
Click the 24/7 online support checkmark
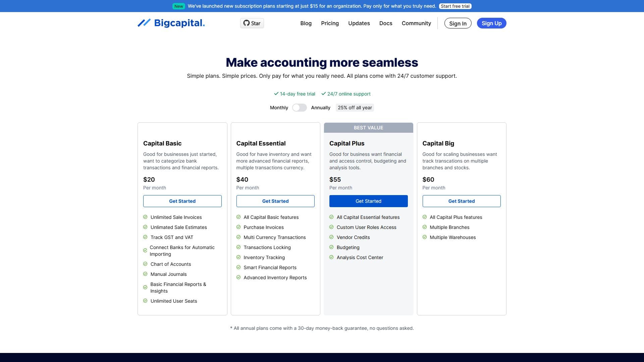click(323, 94)
